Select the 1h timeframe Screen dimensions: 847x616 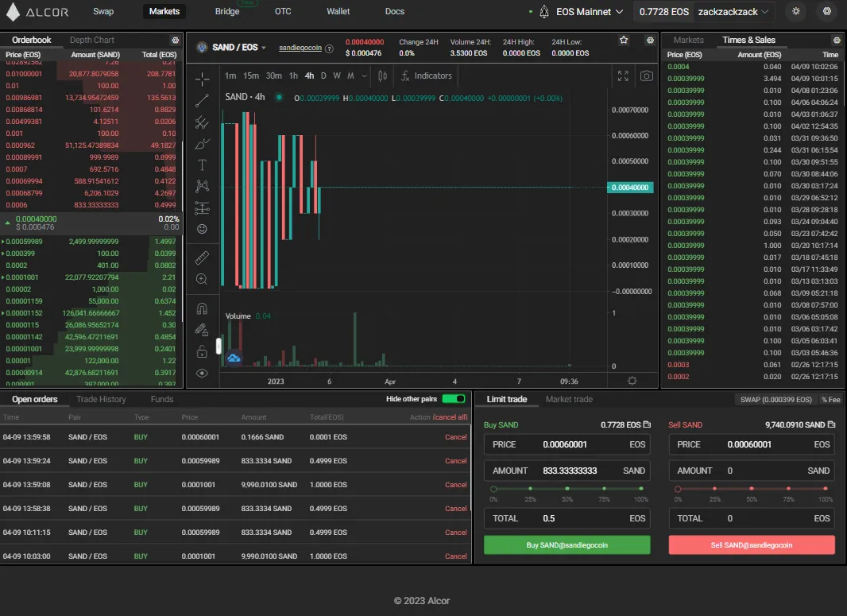tap(293, 76)
